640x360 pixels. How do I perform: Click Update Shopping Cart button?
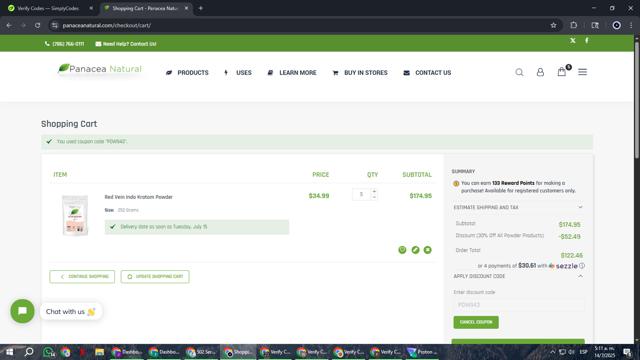[155, 276]
